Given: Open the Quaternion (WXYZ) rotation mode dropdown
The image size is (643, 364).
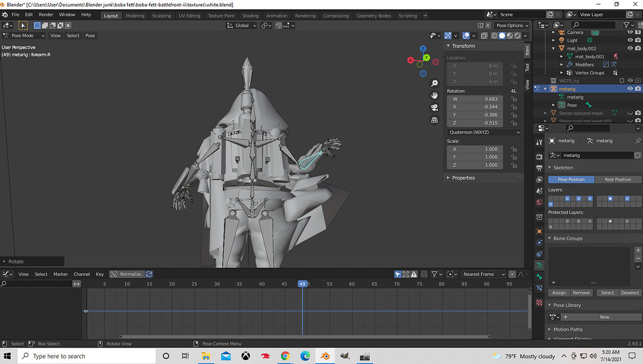Looking at the screenshot, I should [x=484, y=132].
